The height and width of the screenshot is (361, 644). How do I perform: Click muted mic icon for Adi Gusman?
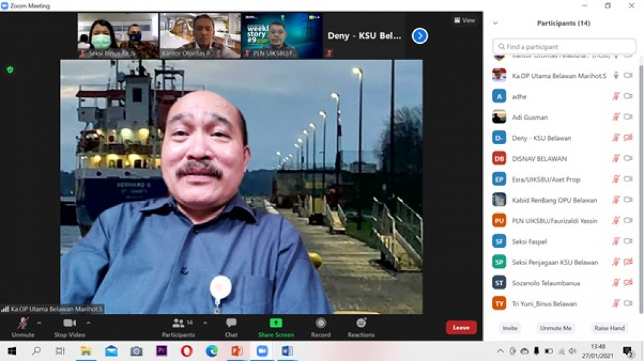(616, 117)
